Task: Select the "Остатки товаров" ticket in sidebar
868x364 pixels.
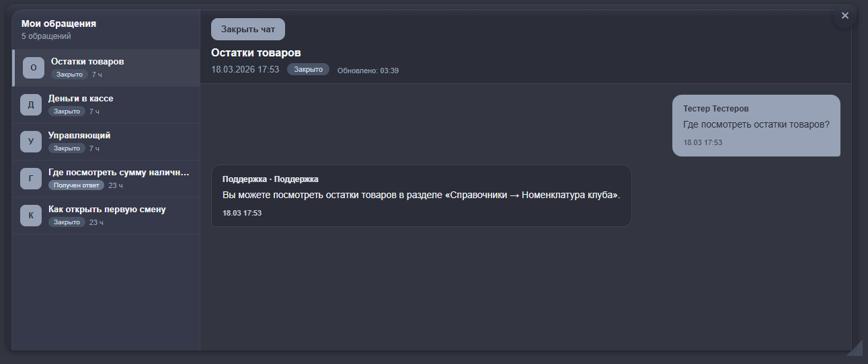Action: click(x=87, y=62)
